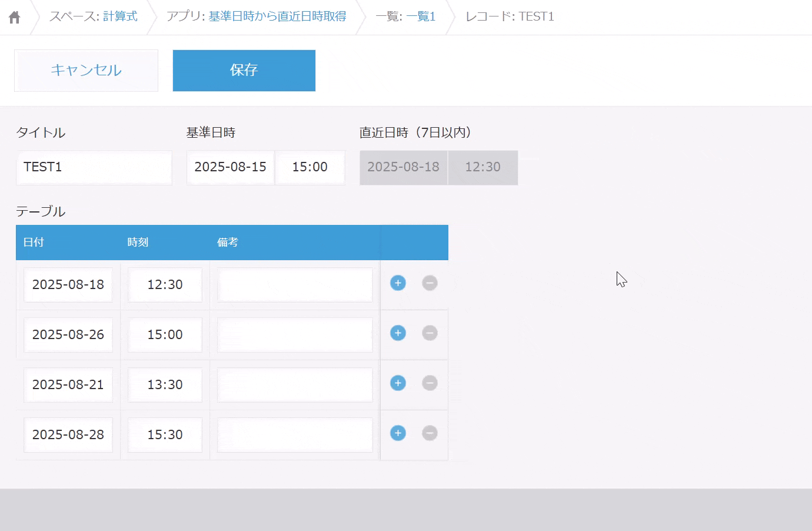Image resolution: width=812 pixels, height=531 pixels.
Task: Click the タイトル field label
Action: pos(41,133)
